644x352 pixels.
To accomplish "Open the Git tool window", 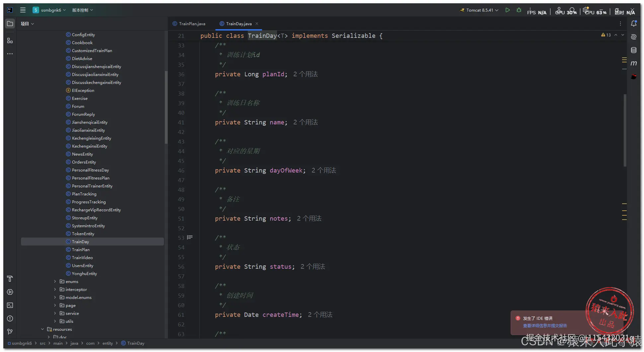I will 10,332.
